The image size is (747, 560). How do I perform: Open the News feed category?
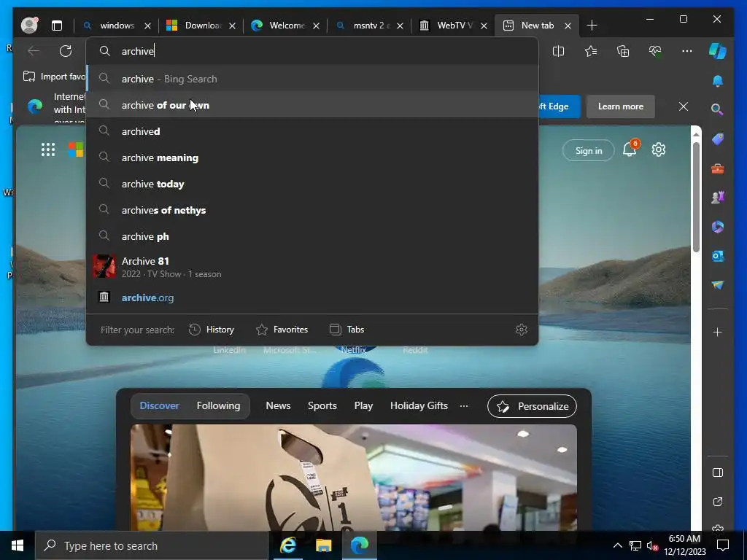click(278, 405)
